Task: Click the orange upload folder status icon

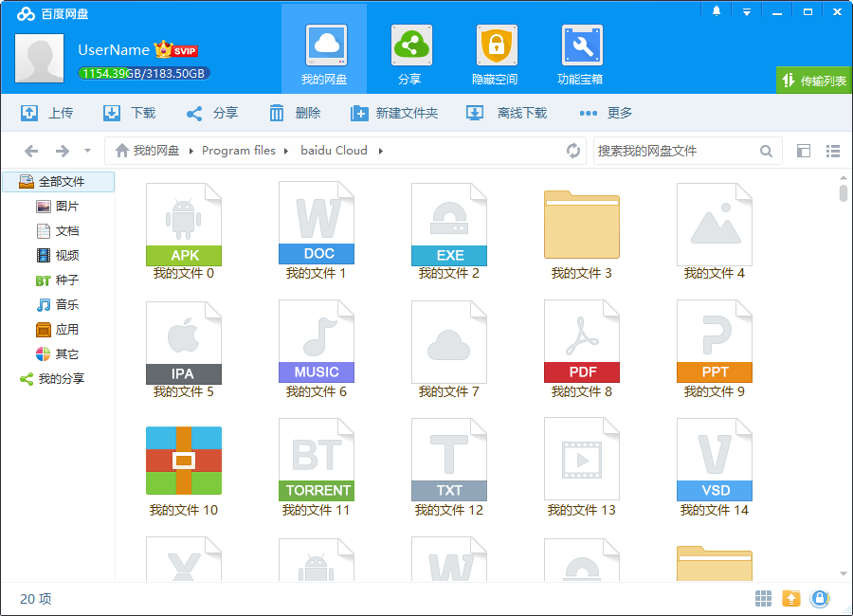Action: tap(791, 599)
